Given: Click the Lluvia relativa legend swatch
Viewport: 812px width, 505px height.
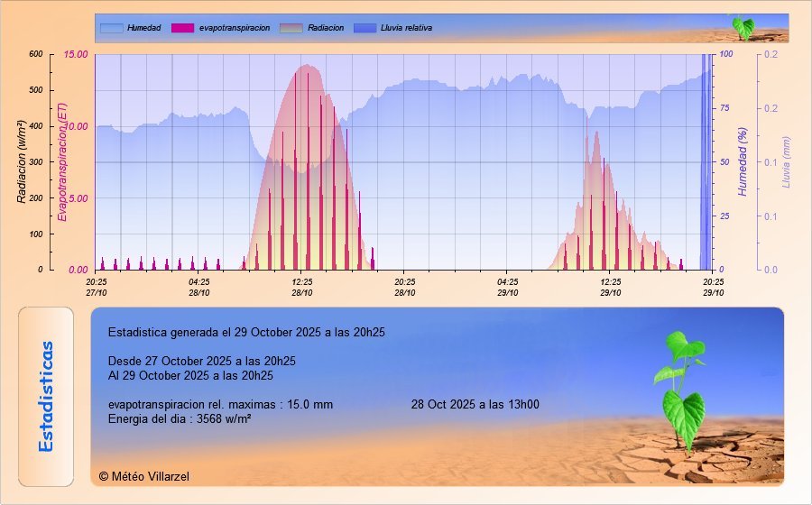Looking at the screenshot, I should 365,28.
